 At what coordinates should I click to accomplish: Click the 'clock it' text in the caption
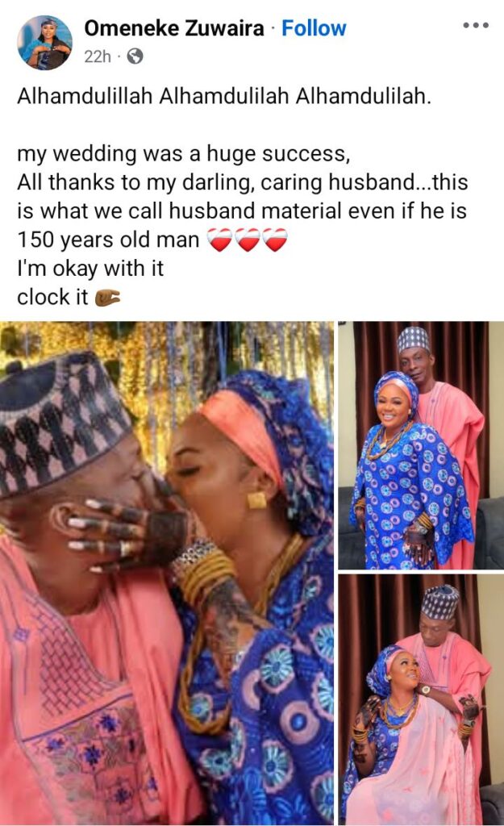[x=52, y=297]
